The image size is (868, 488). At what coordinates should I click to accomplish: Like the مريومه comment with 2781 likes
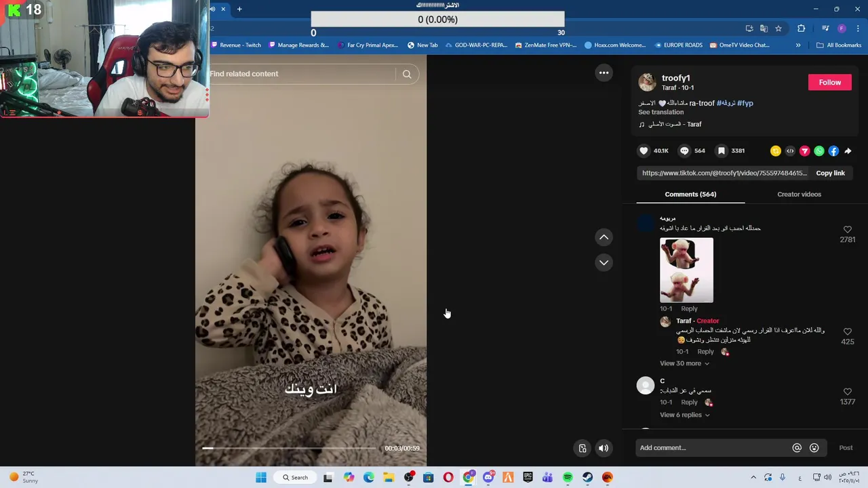pyautogui.click(x=848, y=230)
